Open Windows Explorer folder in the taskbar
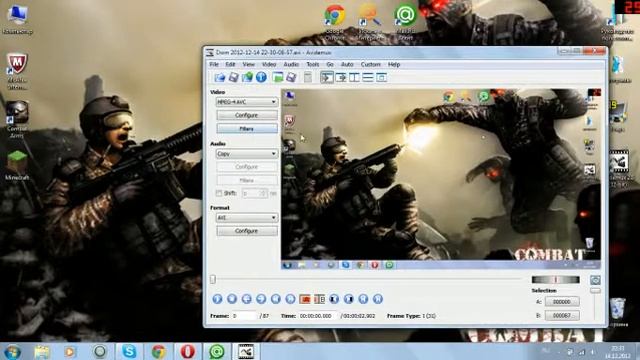Image resolution: width=640 pixels, height=360 pixels. [x=42, y=351]
